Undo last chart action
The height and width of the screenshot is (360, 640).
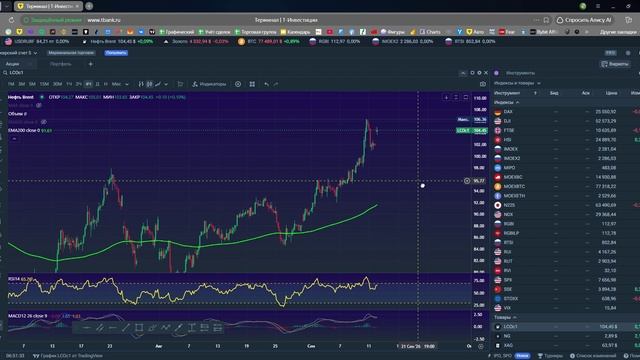(x=267, y=84)
